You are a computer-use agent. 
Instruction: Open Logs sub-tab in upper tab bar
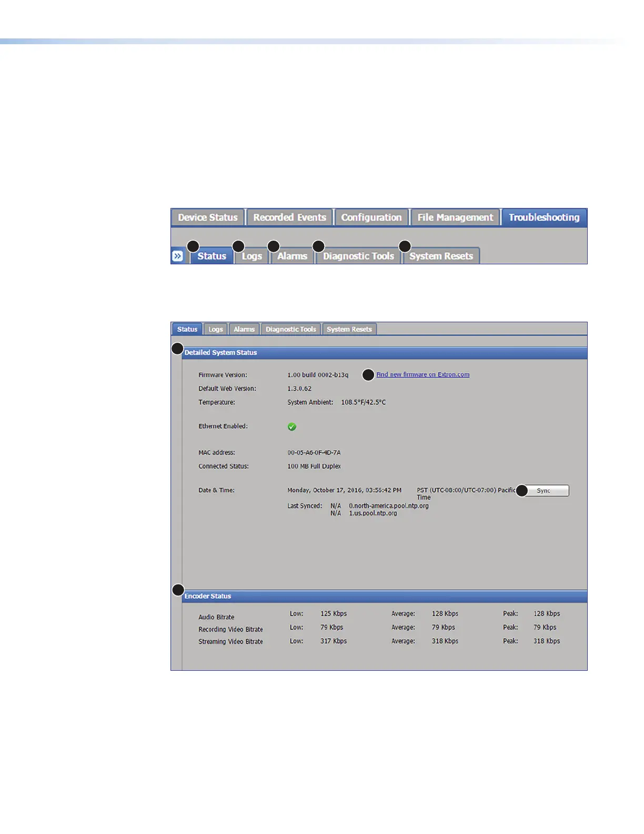(252, 256)
